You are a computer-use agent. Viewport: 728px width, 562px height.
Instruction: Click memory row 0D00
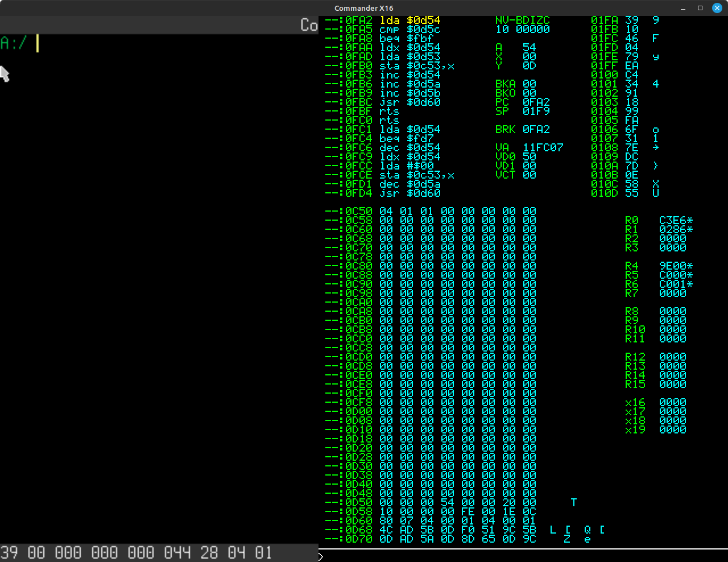point(431,412)
